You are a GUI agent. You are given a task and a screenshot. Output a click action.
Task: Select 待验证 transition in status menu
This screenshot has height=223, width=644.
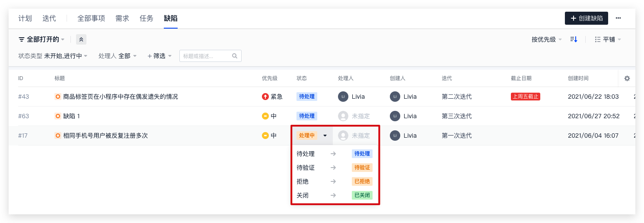click(335, 168)
